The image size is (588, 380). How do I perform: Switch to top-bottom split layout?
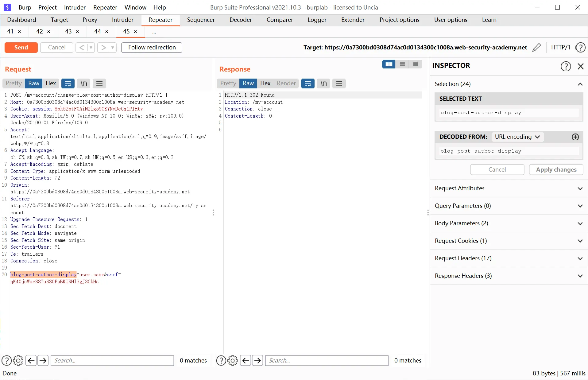coord(402,64)
